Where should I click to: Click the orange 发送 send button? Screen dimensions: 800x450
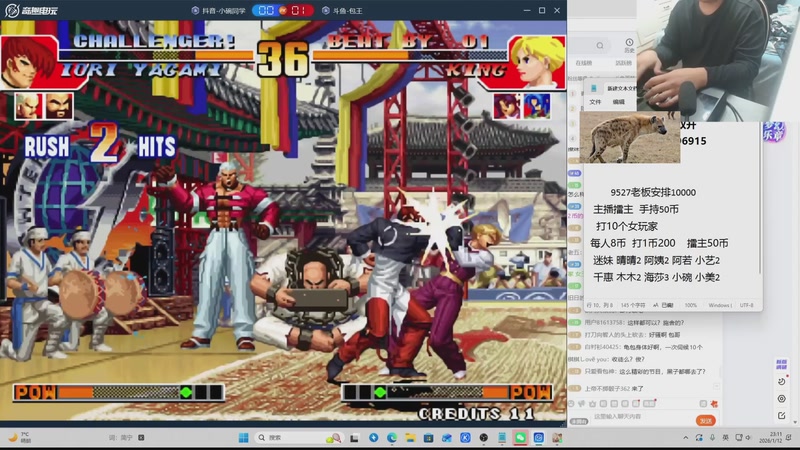706,421
